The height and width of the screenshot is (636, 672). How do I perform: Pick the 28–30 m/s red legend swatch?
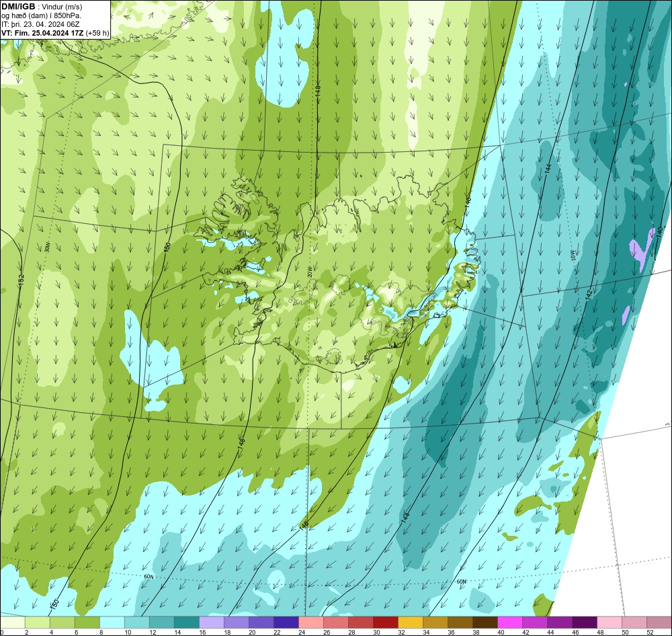tap(361, 623)
